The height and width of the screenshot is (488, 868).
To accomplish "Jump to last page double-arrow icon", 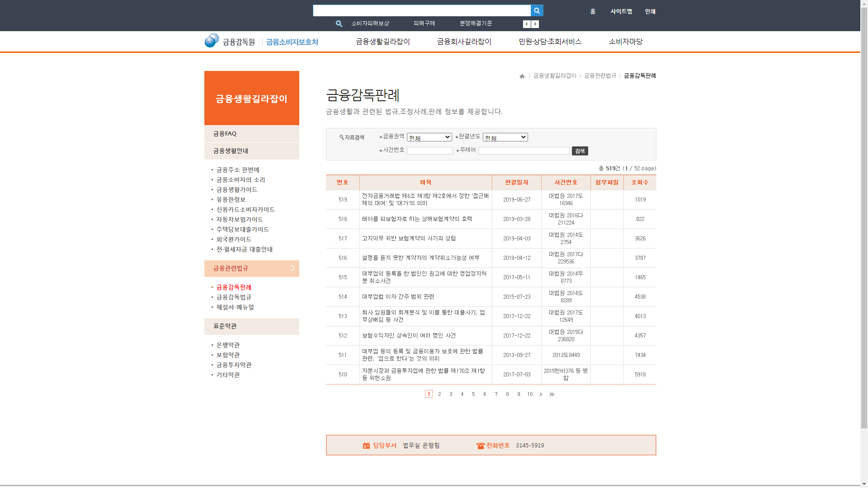I will pyautogui.click(x=552, y=394).
